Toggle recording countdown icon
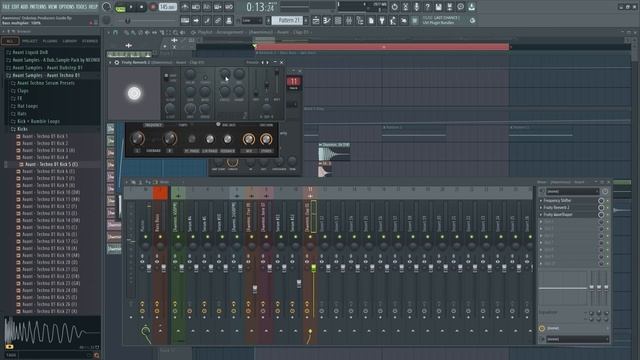Viewport: 640px width, 360px height. 207,7
